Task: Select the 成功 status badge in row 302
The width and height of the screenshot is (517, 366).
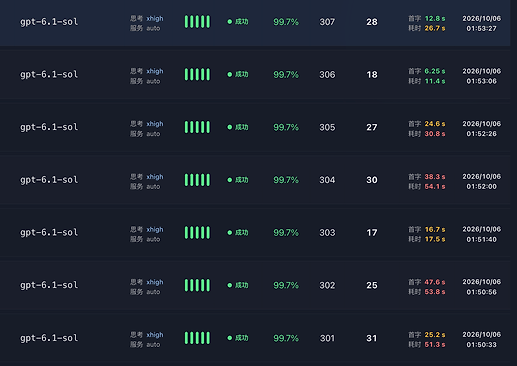Action: [238, 285]
